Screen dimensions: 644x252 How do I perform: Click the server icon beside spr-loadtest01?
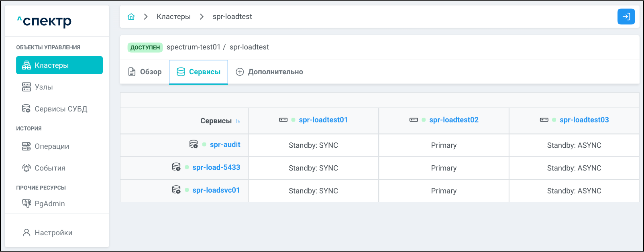(283, 120)
